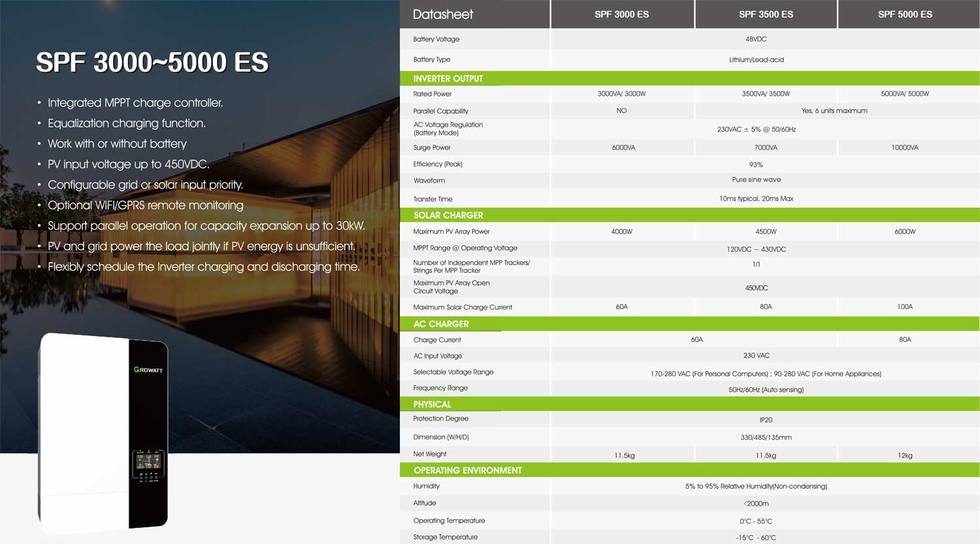The width and height of the screenshot is (980, 544).
Task: Select the 'Equalization charging function.' bullet
Action: pos(127,124)
